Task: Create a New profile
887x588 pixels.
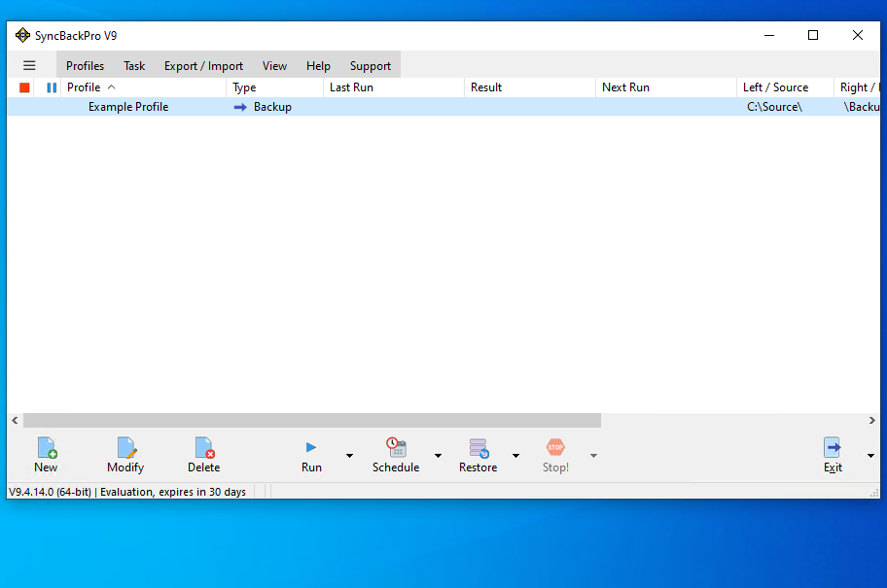Action: [46, 455]
